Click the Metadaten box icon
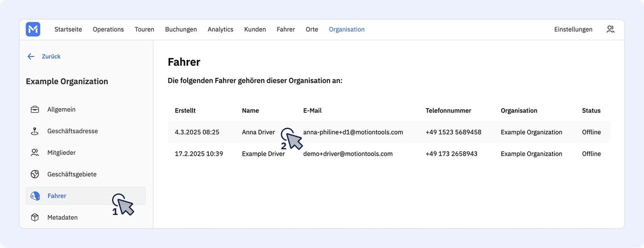The height and width of the screenshot is (248, 644). click(x=35, y=217)
